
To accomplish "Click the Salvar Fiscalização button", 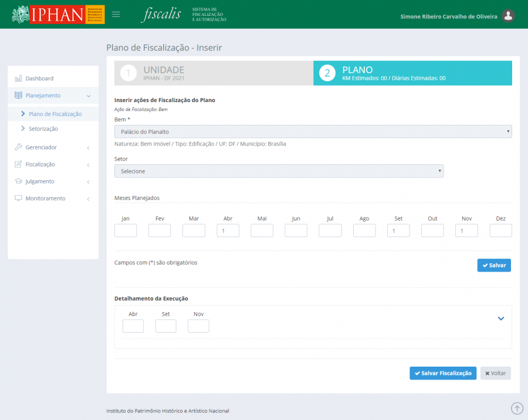I will [443, 373].
